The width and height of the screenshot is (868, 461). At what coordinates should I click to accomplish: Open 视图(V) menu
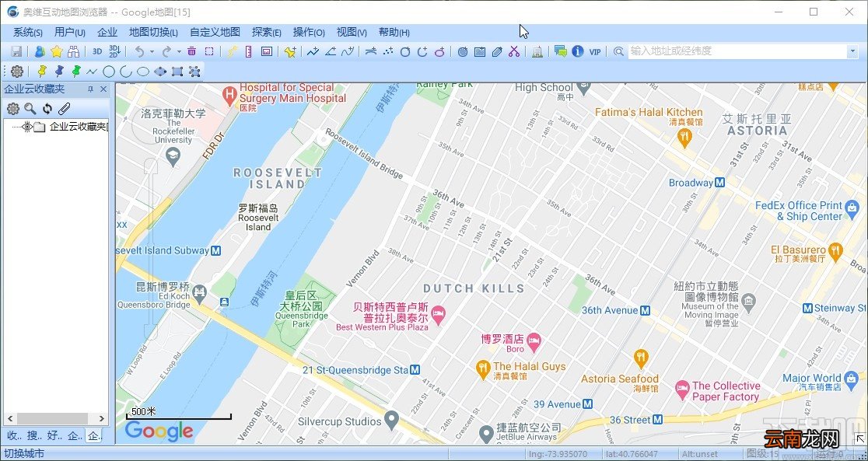(x=352, y=33)
